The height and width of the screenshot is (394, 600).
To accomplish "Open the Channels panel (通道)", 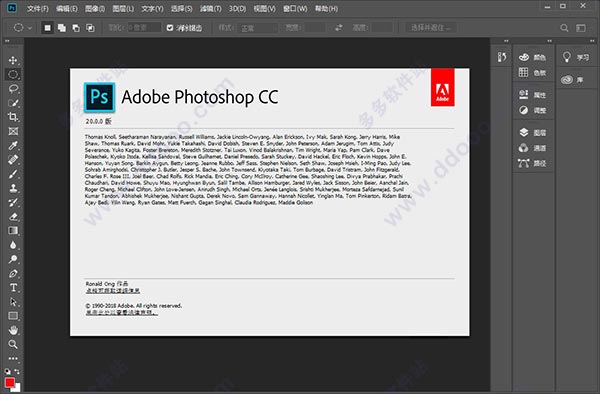I will pos(533,148).
